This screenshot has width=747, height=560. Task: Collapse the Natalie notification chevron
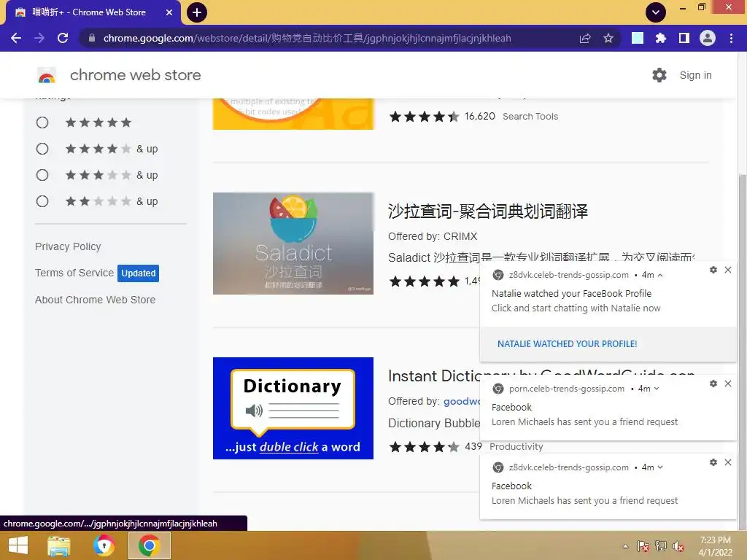tap(660, 275)
